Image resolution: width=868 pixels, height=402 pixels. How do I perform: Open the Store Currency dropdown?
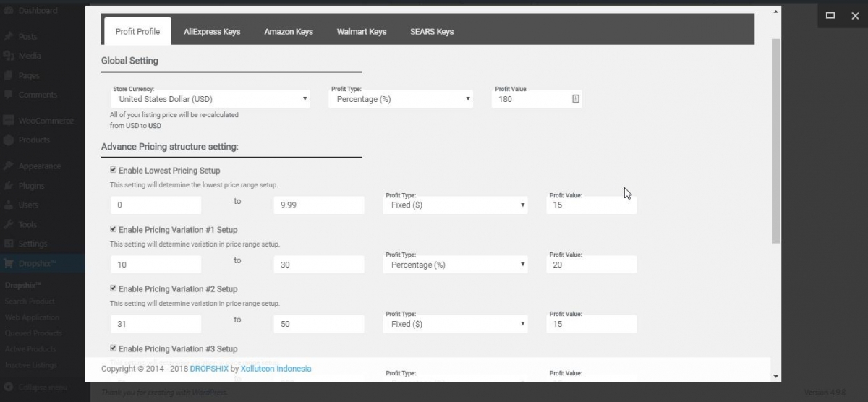tap(210, 99)
